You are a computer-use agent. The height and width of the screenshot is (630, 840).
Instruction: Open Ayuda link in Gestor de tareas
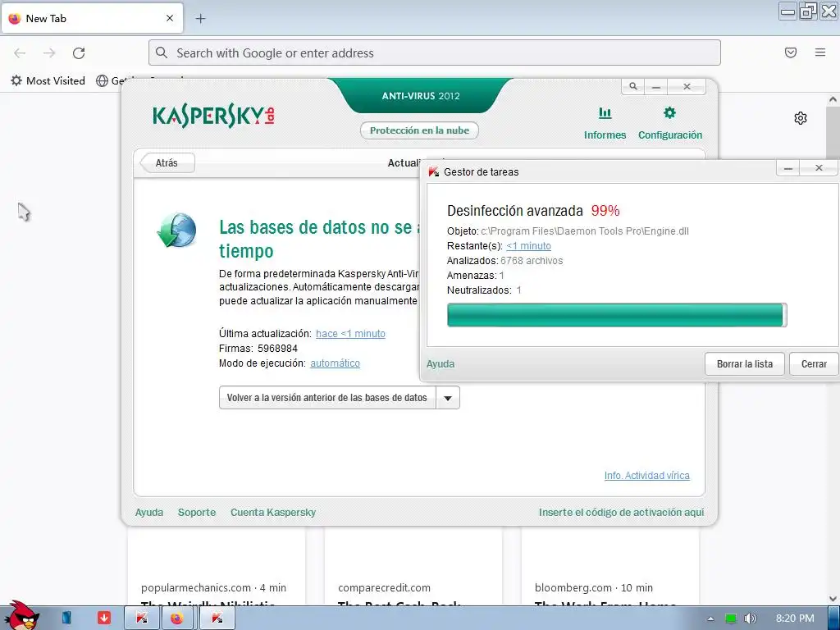[441, 364]
